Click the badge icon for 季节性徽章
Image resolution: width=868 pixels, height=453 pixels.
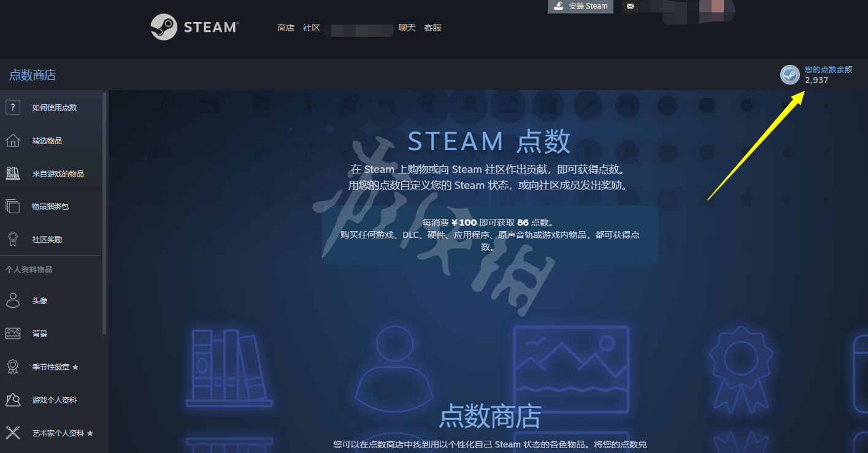click(13, 367)
